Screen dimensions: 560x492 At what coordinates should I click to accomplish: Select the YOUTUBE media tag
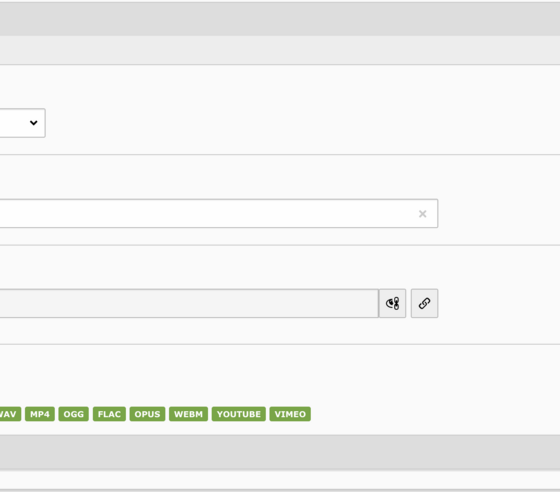coord(239,414)
